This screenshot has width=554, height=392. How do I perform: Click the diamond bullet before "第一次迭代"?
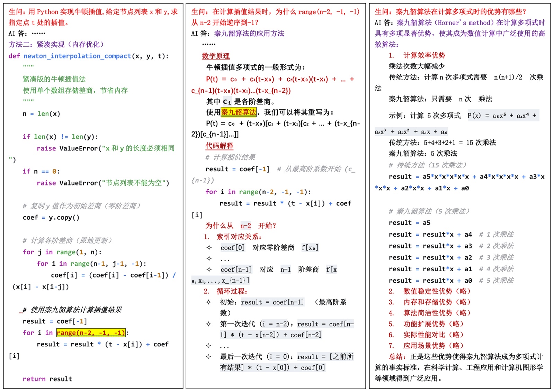(x=208, y=324)
